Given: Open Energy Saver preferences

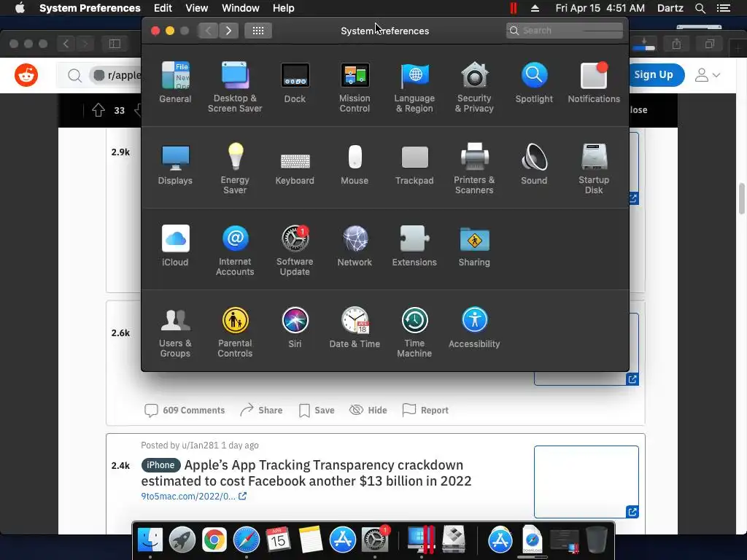Looking at the screenshot, I should click(x=235, y=168).
